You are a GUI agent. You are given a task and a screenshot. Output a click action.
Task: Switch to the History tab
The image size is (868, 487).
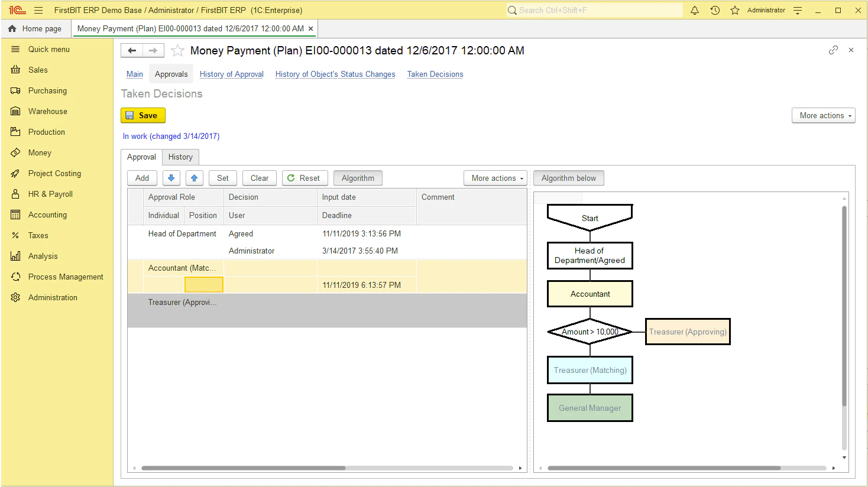[180, 157]
